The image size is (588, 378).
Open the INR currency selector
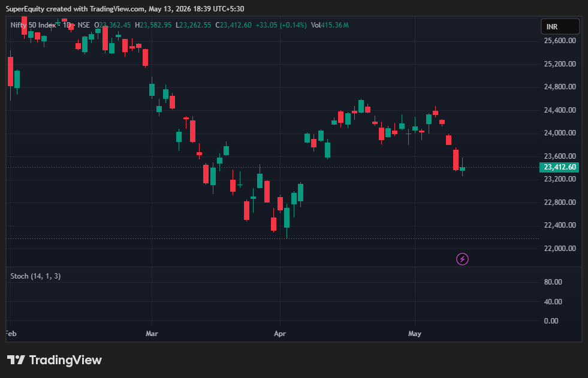(x=560, y=26)
